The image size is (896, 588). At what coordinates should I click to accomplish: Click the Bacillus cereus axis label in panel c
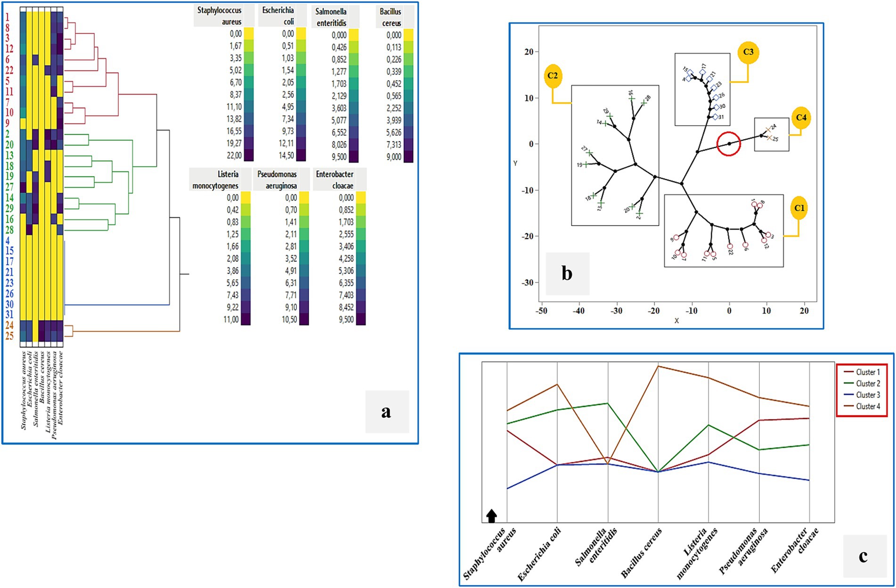click(642, 553)
